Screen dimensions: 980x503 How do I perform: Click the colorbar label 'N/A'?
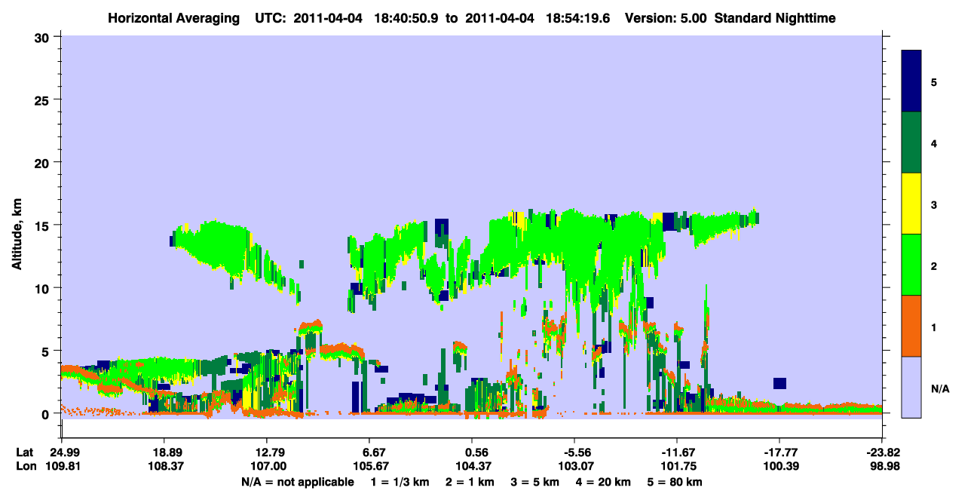tap(940, 389)
